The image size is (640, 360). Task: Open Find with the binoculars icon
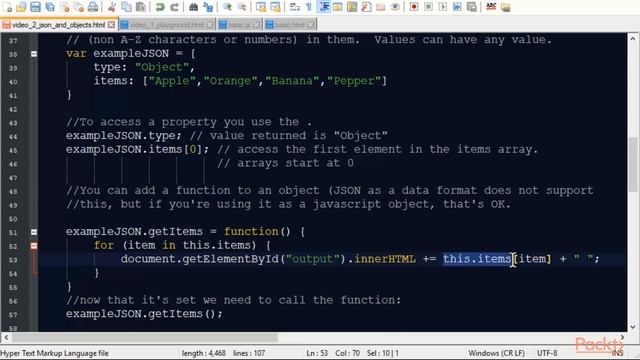193,7
